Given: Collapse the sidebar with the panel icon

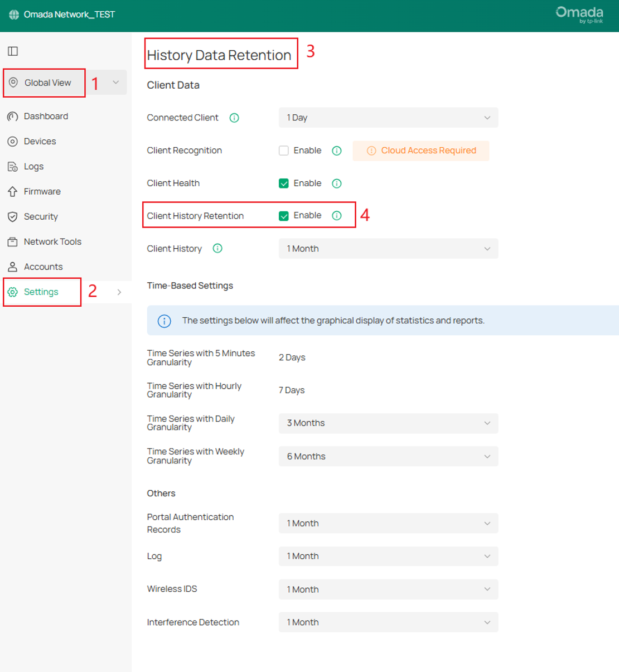Looking at the screenshot, I should click(13, 51).
